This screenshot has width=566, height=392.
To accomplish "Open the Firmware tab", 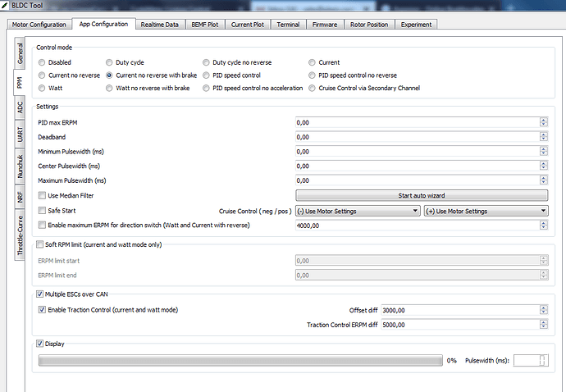I will click(324, 25).
